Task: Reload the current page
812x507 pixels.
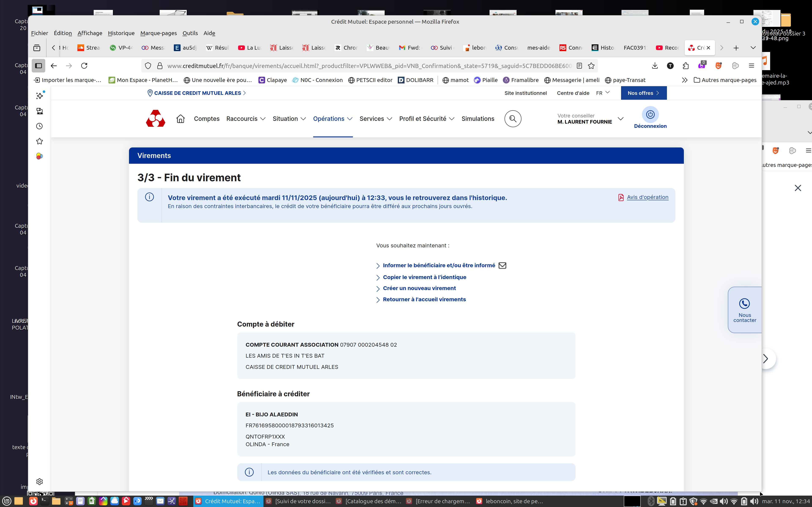Action: (x=84, y=66)
